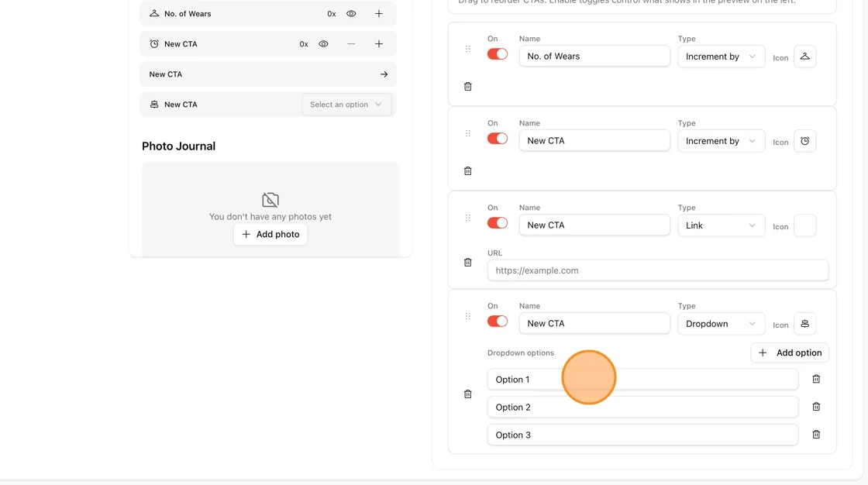Change the alarm clock icon of the second CTA
Screen dimensions: 868x485
(804, 141)
